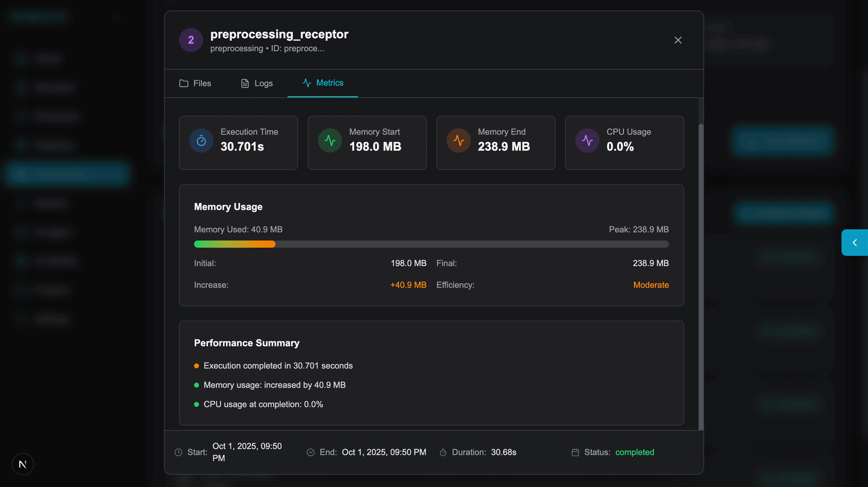Click the orange Memory End activity icon
This screenshot has height=487, width=868.
pyautogui.click(x=459, y=140)
